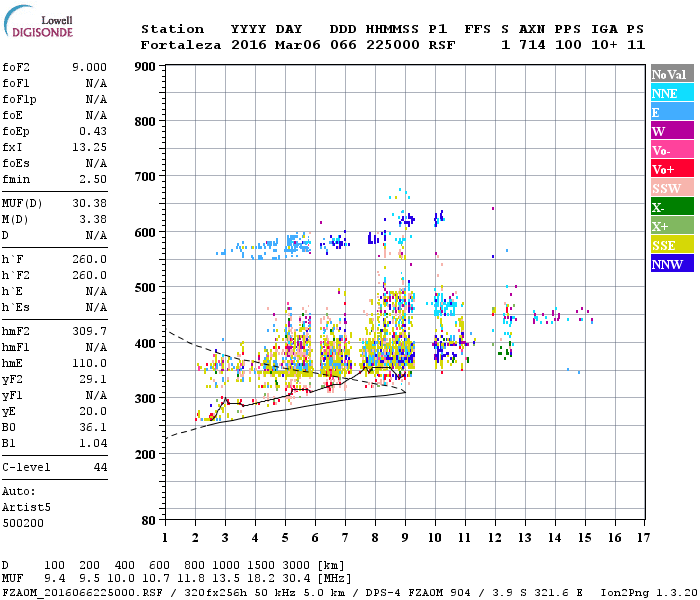Click the hmF2 value 309.7
700x600 pixels.
[89, 331]
